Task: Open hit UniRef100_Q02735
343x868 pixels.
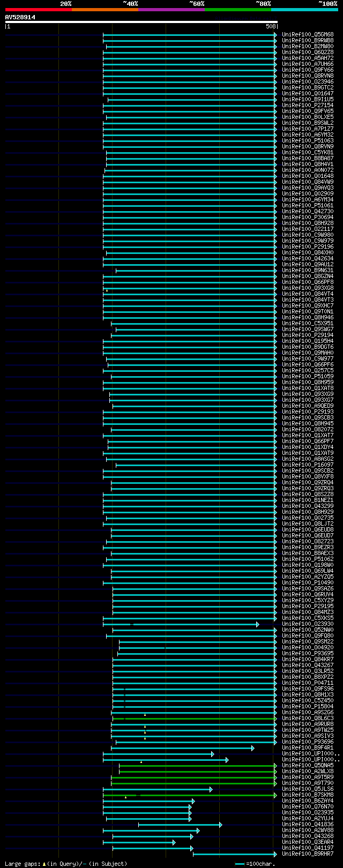Action: pyautogui.click(x=308, y=518)
